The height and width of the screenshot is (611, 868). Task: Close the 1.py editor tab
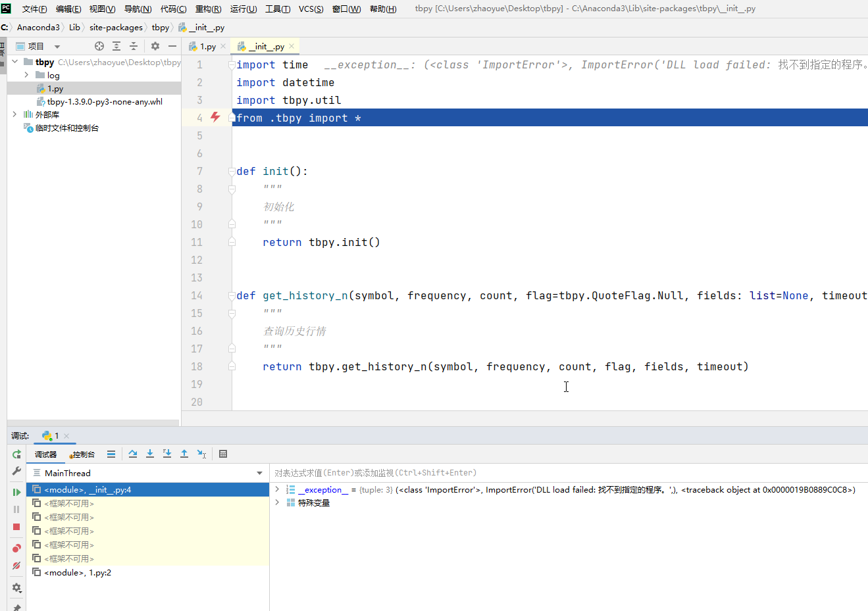pos(223,46)
